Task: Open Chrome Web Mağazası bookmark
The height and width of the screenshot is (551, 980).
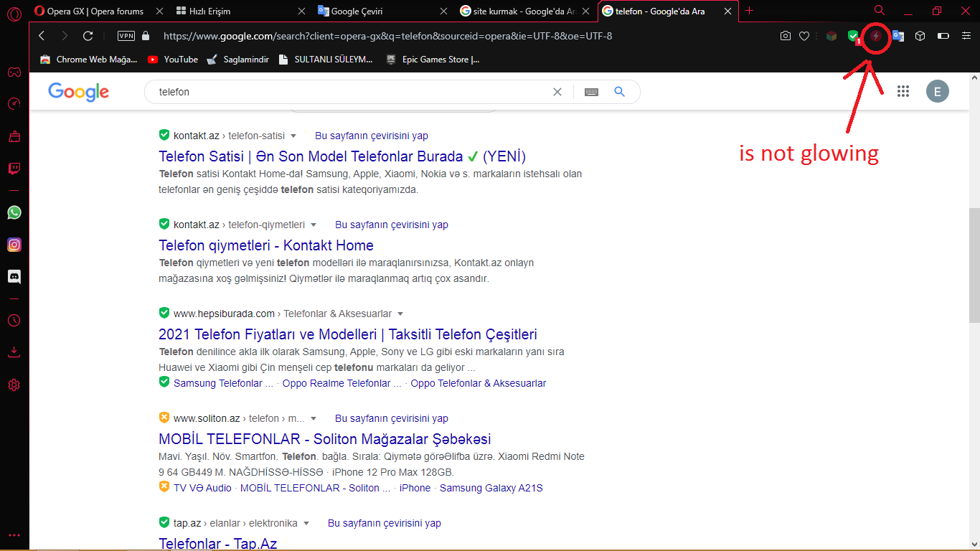Action: (x=89, y=60)
